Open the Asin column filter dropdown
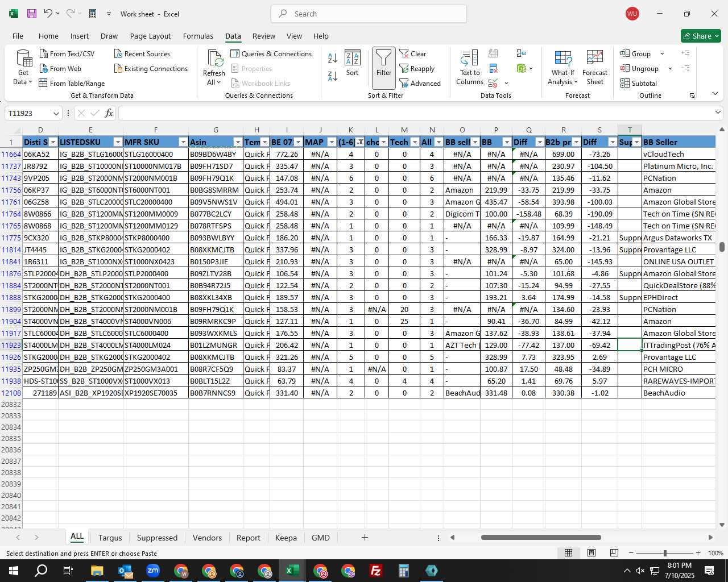The image size is (728, 582). tap(238, 142)
